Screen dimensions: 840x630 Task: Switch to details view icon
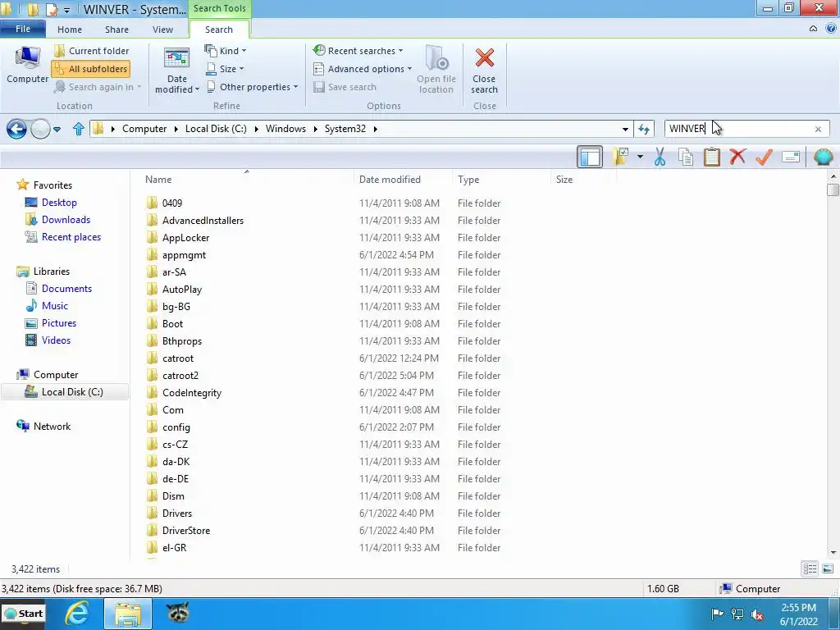click(x=810, y=569)
